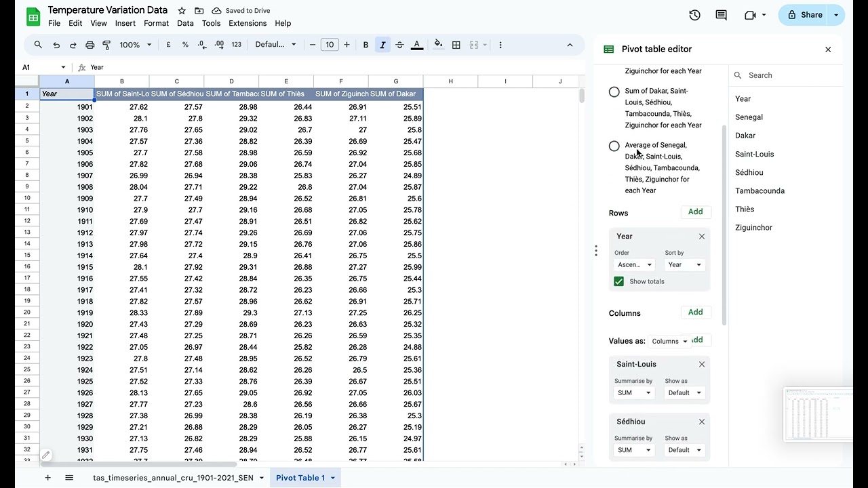Viewport: 868px width, 488px height.
Task: Print the spreadsheet
Action: [90, 45]
